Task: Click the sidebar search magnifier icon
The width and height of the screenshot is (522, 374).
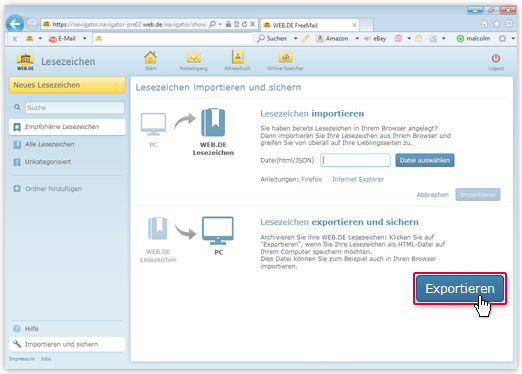Action: point(17,107)
